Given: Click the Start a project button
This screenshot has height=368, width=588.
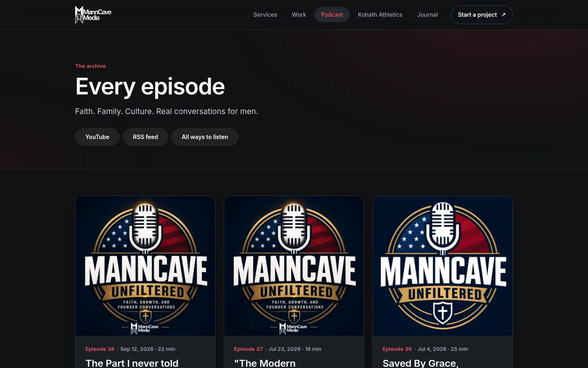Looking at the screenshot, I should pyautogui.click(x=481, y=15).
